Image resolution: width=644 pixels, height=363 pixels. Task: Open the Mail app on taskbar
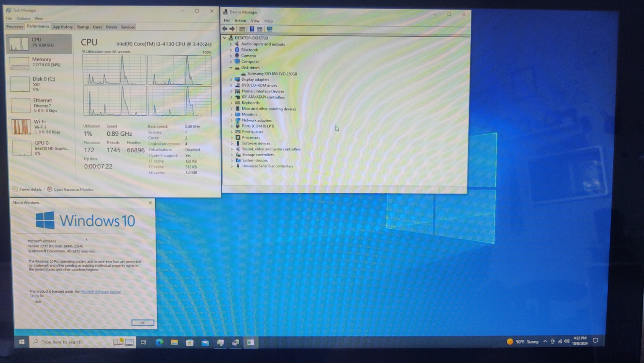coord(205,342)
